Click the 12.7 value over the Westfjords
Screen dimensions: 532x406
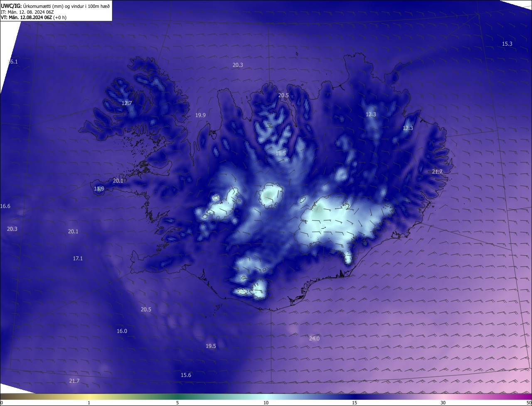coord(127,103)
